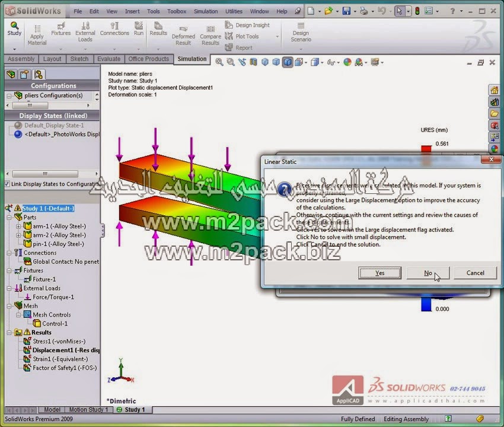The height and width of the screenshot is (427, 504).
Task: Switch to the Office Products tab
Action: (148, 59)
